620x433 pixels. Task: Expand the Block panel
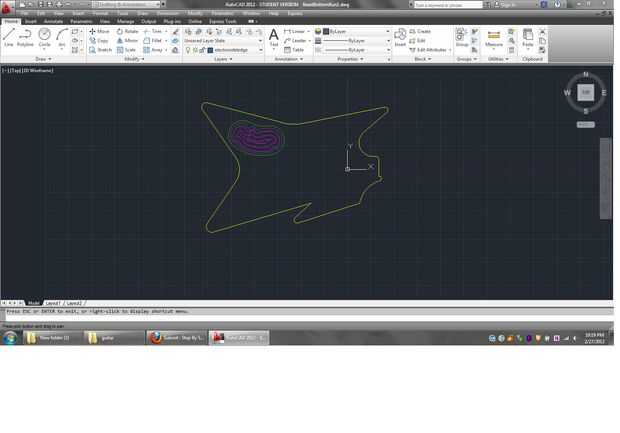pyautogui.click(x=423, y=59)
